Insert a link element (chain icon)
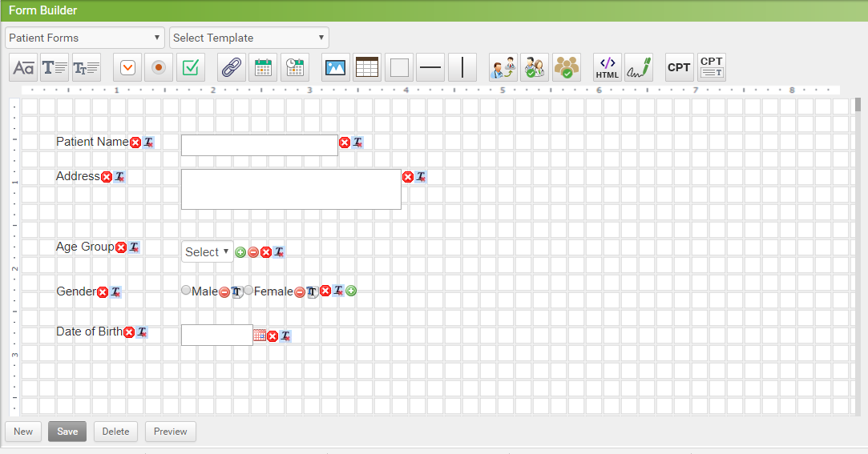Image resolution: width=868 pixels, height=454 pixels. (x=232, y=67)
